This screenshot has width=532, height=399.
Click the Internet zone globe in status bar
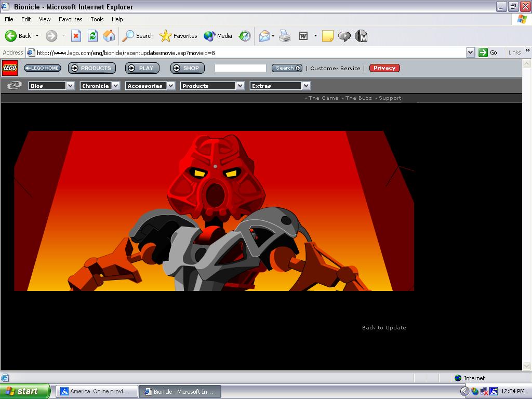point(458,378)
